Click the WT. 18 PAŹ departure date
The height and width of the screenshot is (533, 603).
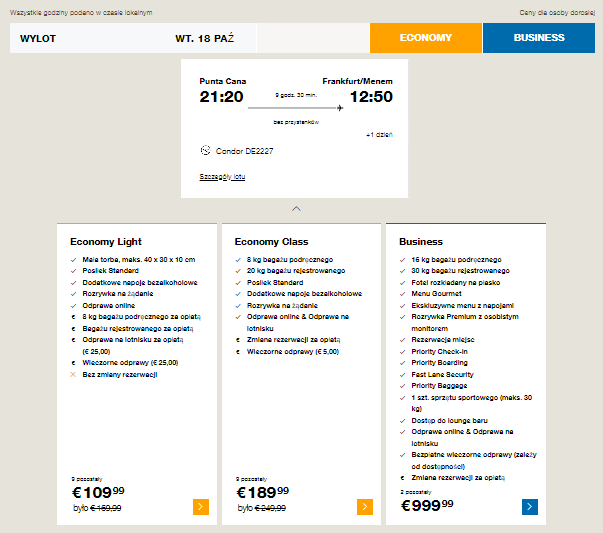pyautogui.click(x=205, y=38)
